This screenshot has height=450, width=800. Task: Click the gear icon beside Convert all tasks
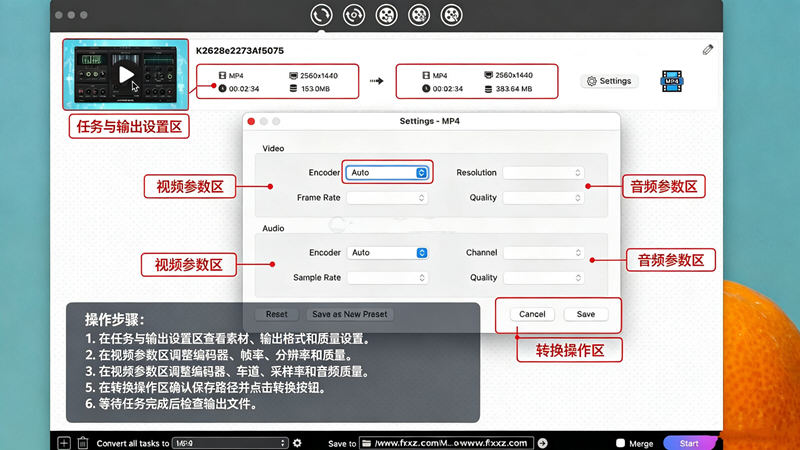(x=297, y=443)
